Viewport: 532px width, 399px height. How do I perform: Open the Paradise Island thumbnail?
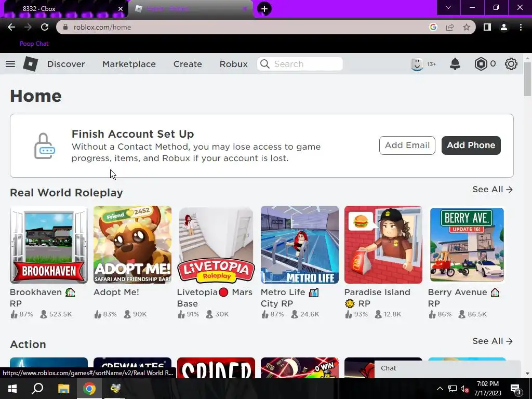[383, 245]
